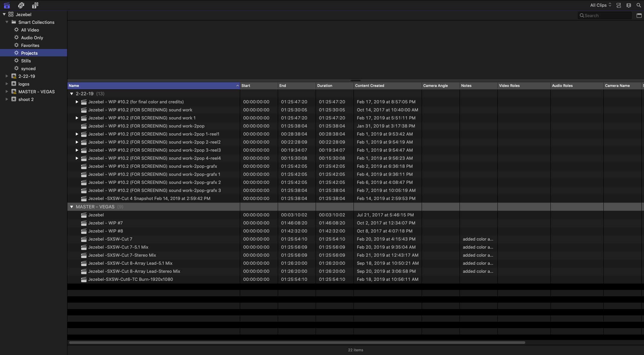Sort by the End column header
Screen dimensions: 644x355
click(x=297, y=86)
